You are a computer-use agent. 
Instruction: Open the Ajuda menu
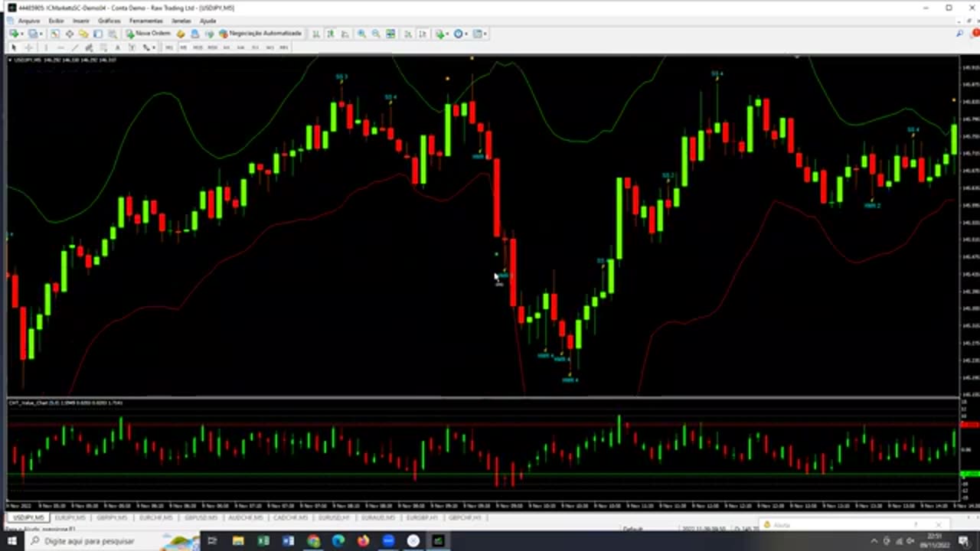207,21
